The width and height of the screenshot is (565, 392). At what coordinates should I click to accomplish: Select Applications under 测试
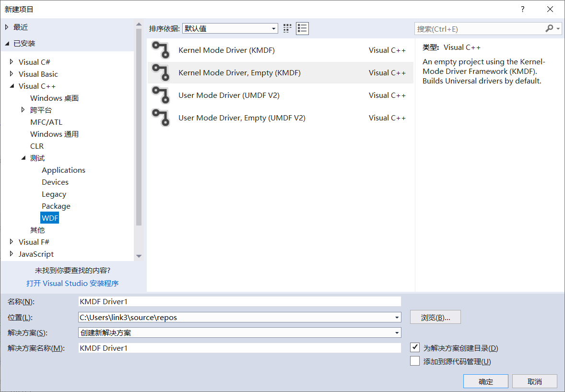pyautogui.click(x=63, y=170)
